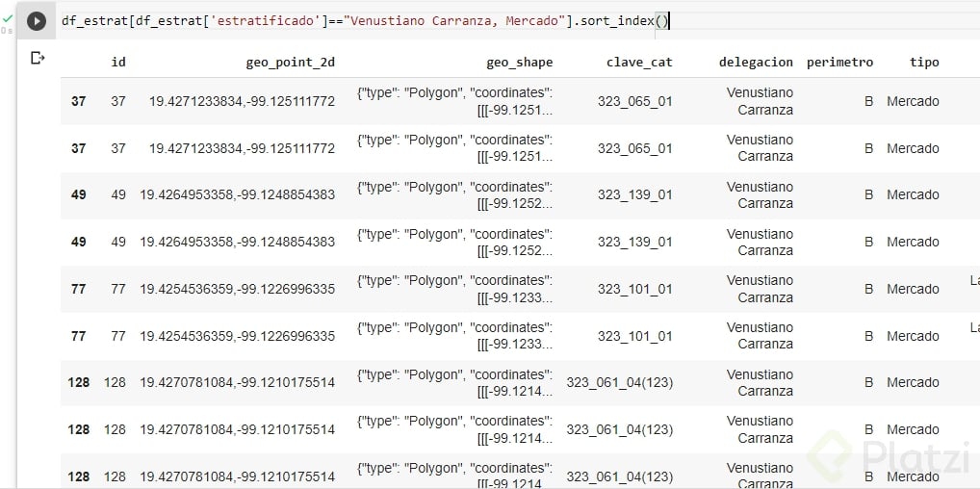Run the code cell with play button
Image resolution: width=980 pixels, height=489 pixels.
click(x=37, y=21)
